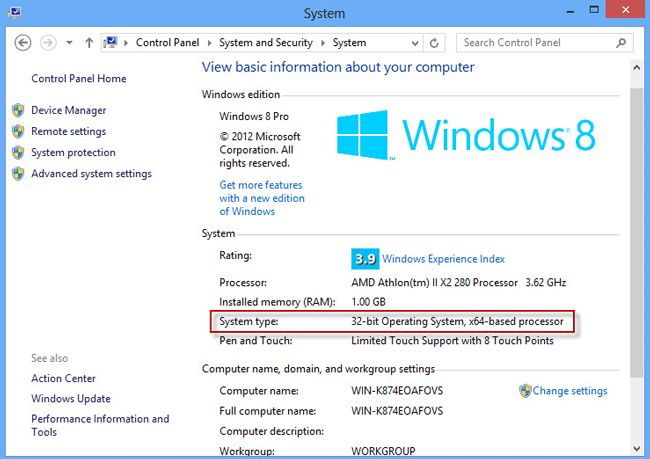Click the shield icon next to Change settings

(525, 391)
